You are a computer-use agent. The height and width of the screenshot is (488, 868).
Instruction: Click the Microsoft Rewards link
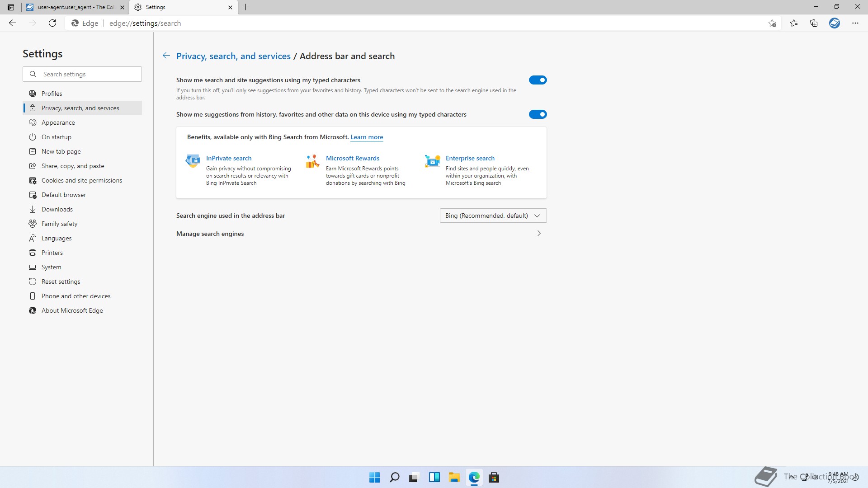pyautogui.click(x=353, y=158)
